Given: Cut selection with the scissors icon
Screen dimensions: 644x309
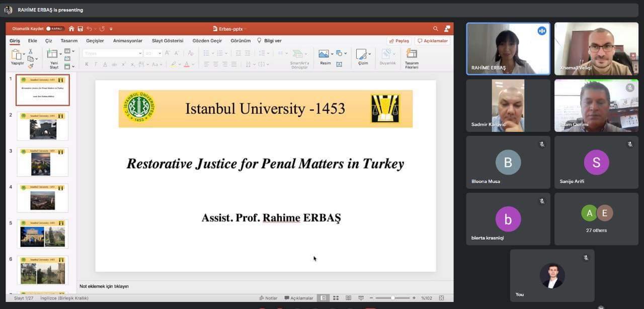Looking at the screenshot, I should pyautogui.click(x=30, y=51).
